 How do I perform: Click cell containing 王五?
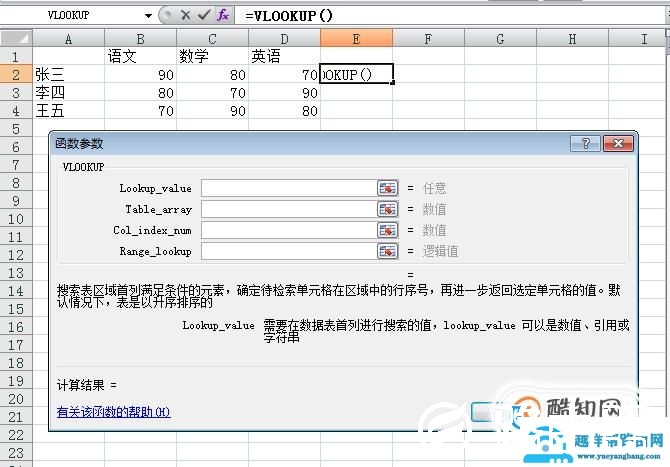pyautogui.click(x=68, y=111)
